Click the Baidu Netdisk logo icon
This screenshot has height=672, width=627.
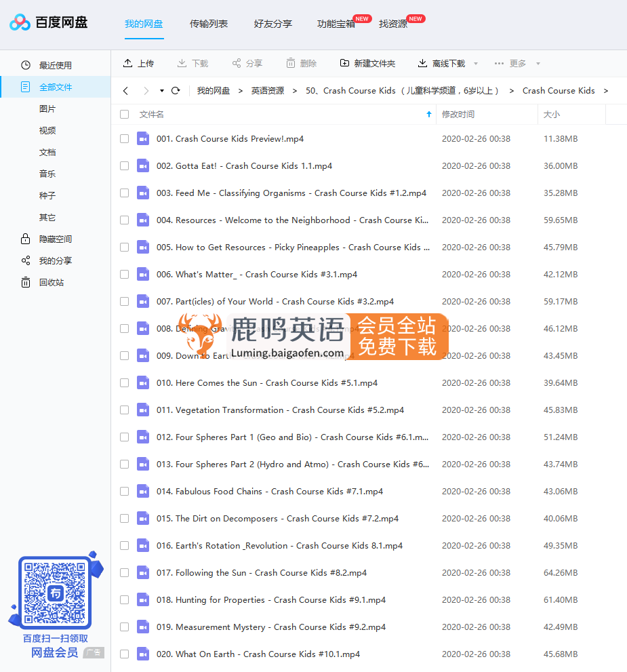point(20,22)
